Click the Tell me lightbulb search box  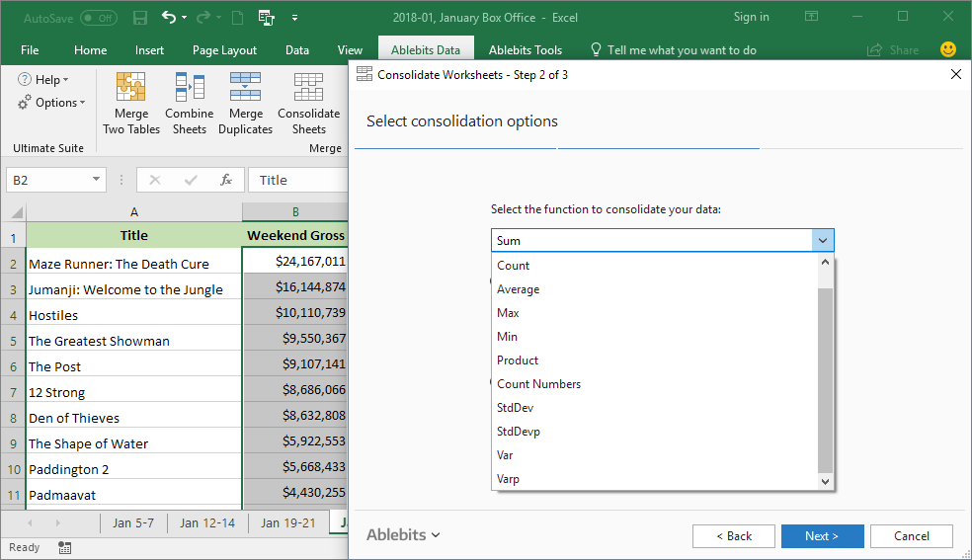pos(674,50)
